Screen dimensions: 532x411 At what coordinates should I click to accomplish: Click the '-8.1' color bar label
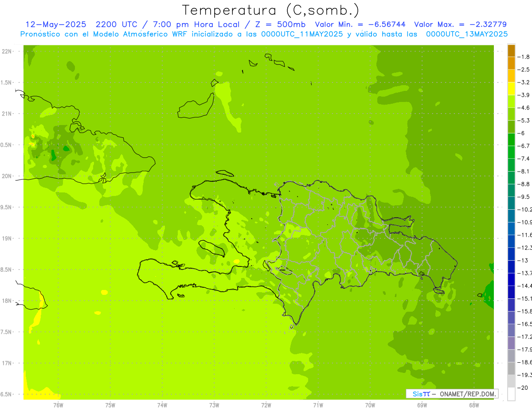[x=524, y=172]
